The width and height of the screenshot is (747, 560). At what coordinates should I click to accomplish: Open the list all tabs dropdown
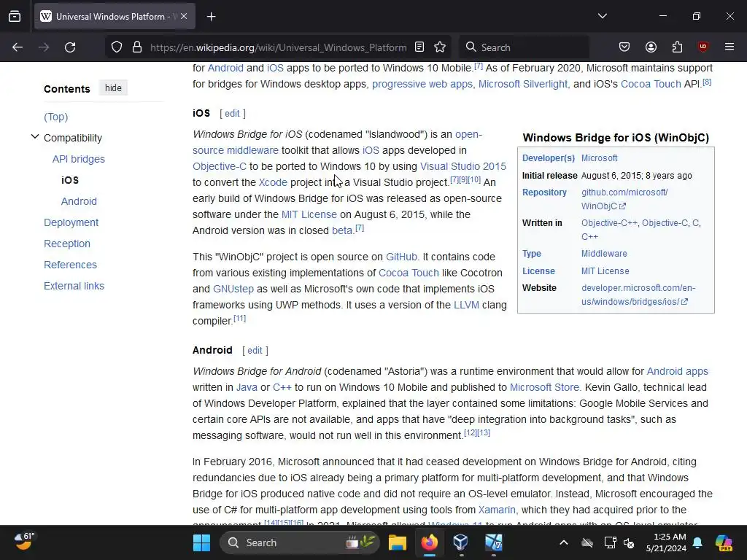[602, 16]
